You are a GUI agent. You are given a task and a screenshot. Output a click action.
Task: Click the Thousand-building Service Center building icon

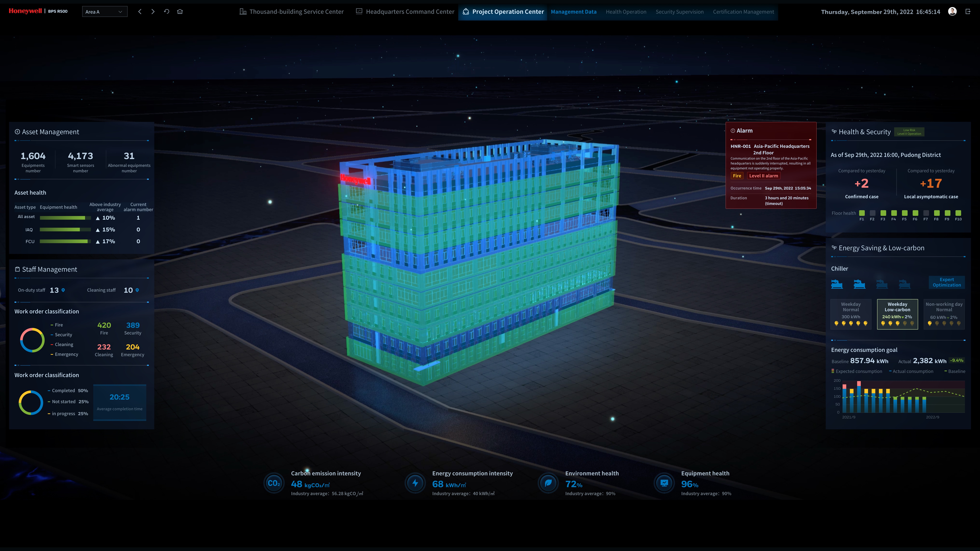coord(243,11)
